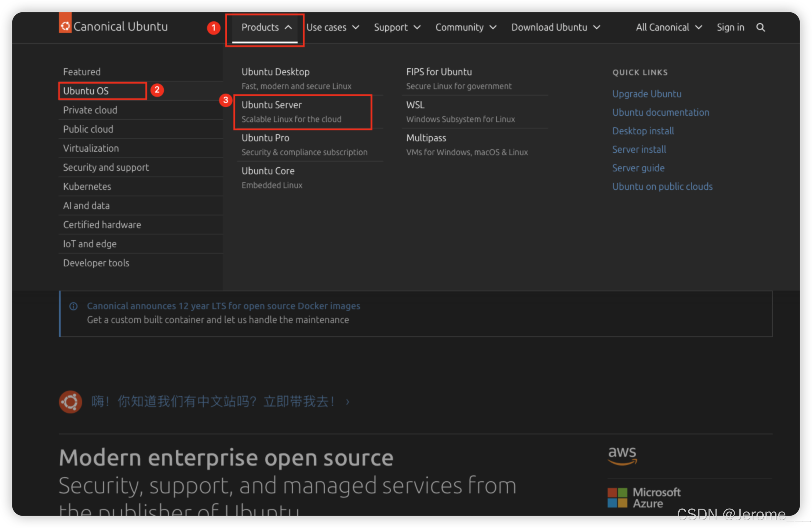Click the arrow after the Chinese site text
Image resolution: width=812 pixels, height=528 pixels.
pos(347,402)
